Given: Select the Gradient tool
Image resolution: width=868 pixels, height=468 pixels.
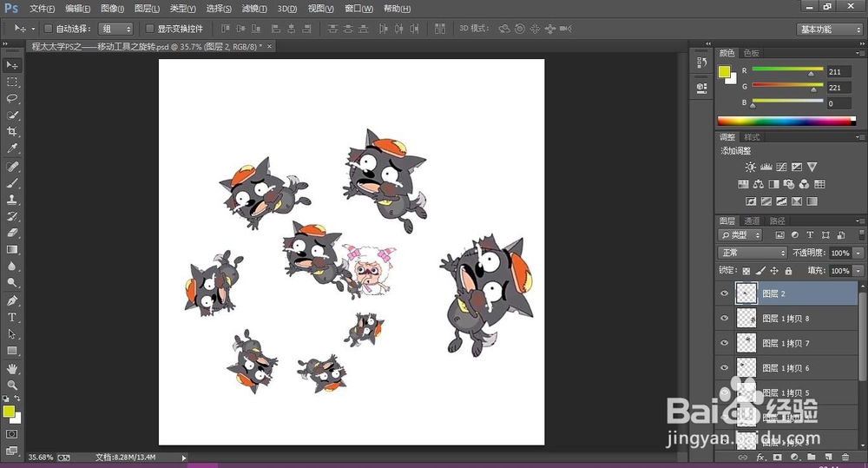Looking at the screenshot, I should (11, 249).
